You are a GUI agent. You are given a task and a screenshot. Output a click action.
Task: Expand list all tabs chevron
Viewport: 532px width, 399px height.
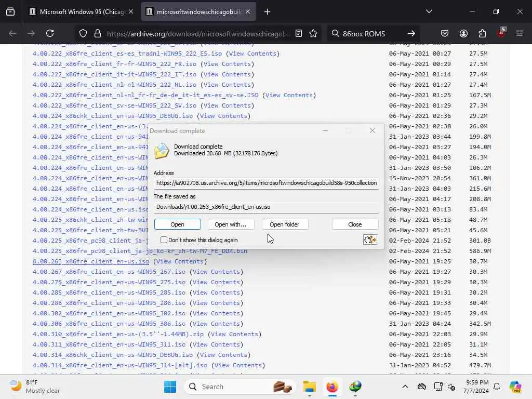429,11
